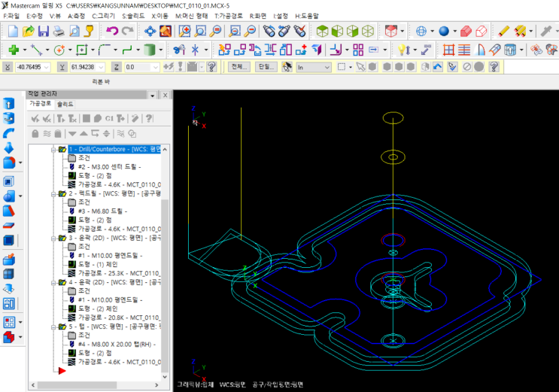This screenshot has width=559, height=392.
Task: Click the green cylinder solid icon
Action: point(150,50)
